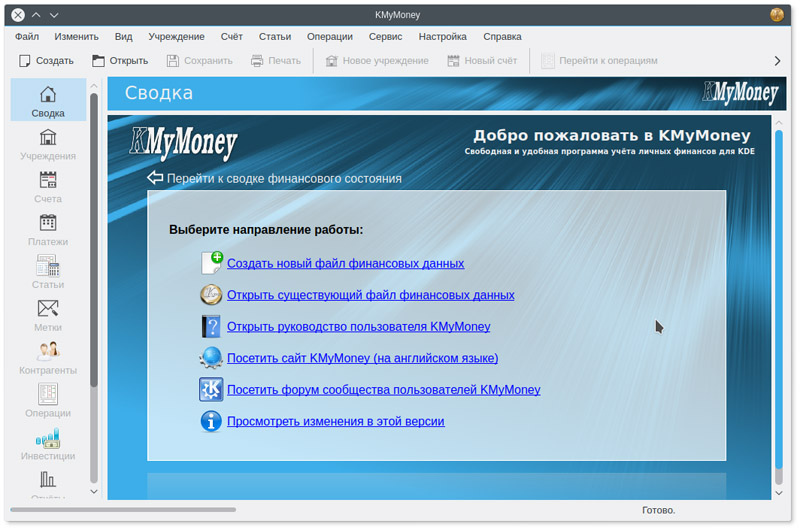Click the horizontal scrollbar at the window bottom
The height and width of the screenshot is (530, 800).
(123, 509)
